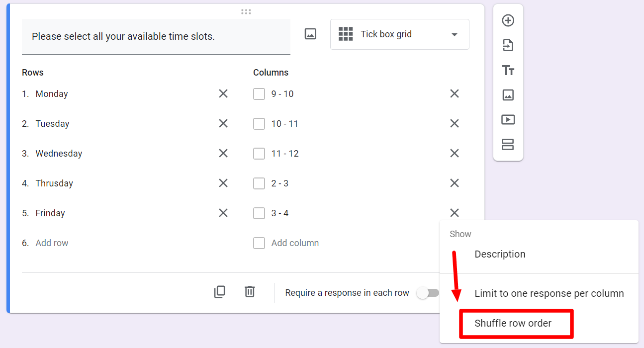The height and width of the screenshot is (348, 644).
Task: Add an image to the question text
Action: pyautogui.click(x=310, y=34)
